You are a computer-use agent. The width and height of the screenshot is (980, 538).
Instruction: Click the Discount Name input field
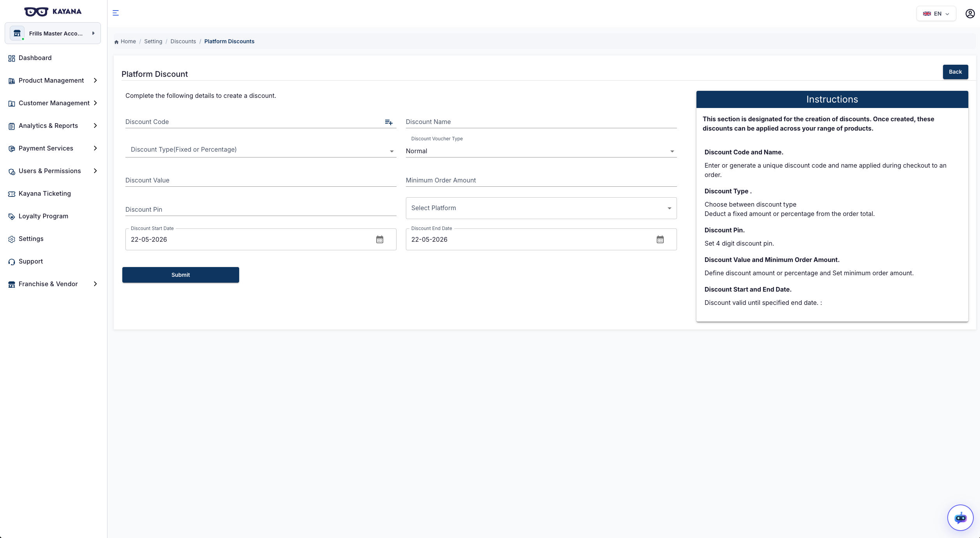541,122
